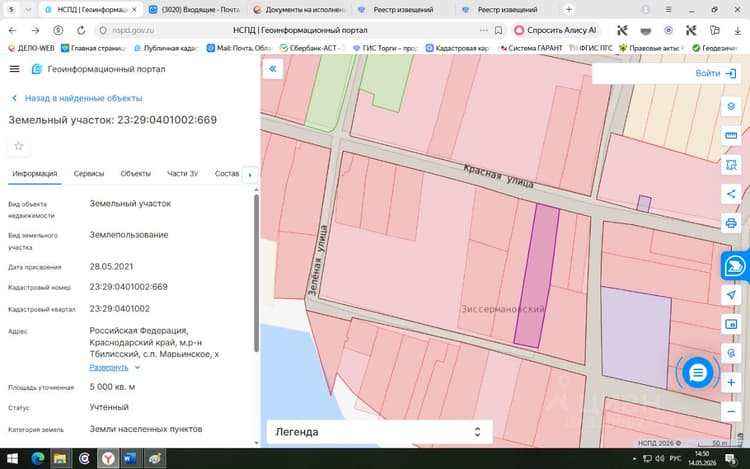Click the info panel scrollbar
Screen dimensions: 750x469
pyautogui.click(x=256, y=273)
